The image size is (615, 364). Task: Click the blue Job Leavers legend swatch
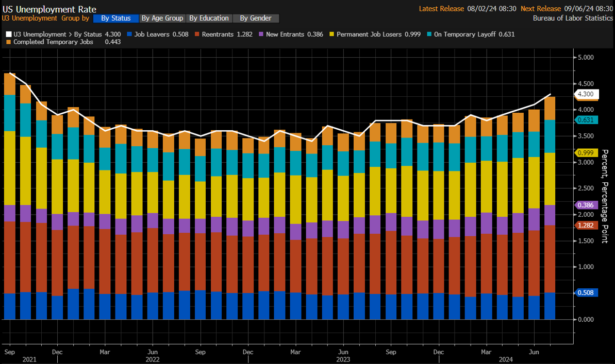[x=130, y=34]
